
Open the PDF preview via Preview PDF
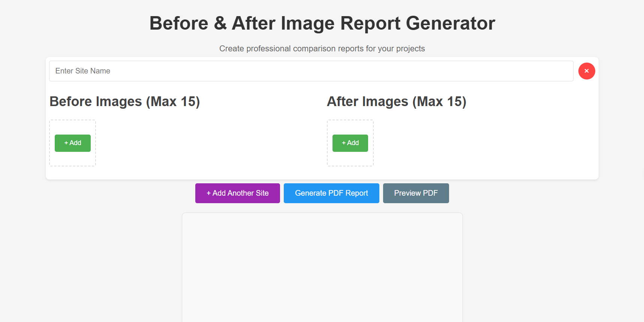pos(416,193)
